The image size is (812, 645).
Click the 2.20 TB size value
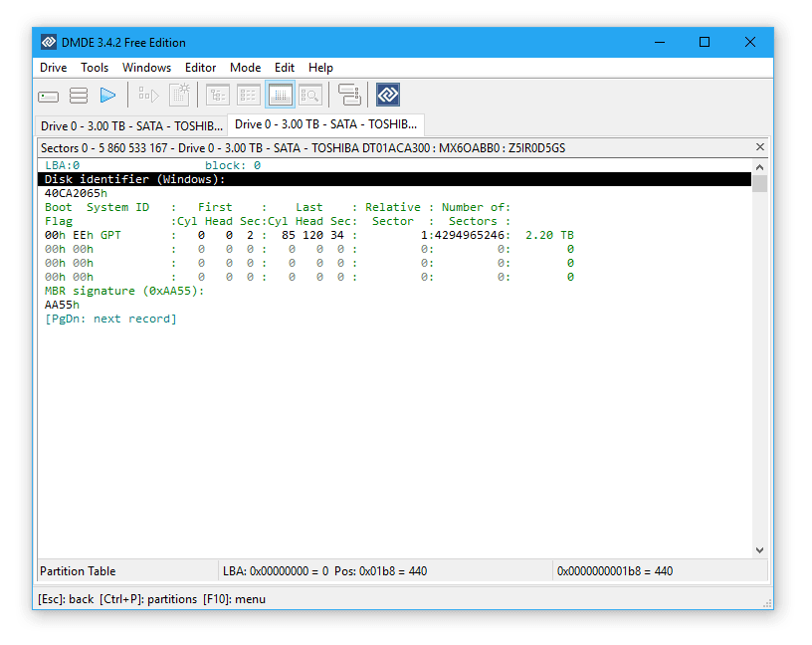[549, 235]
